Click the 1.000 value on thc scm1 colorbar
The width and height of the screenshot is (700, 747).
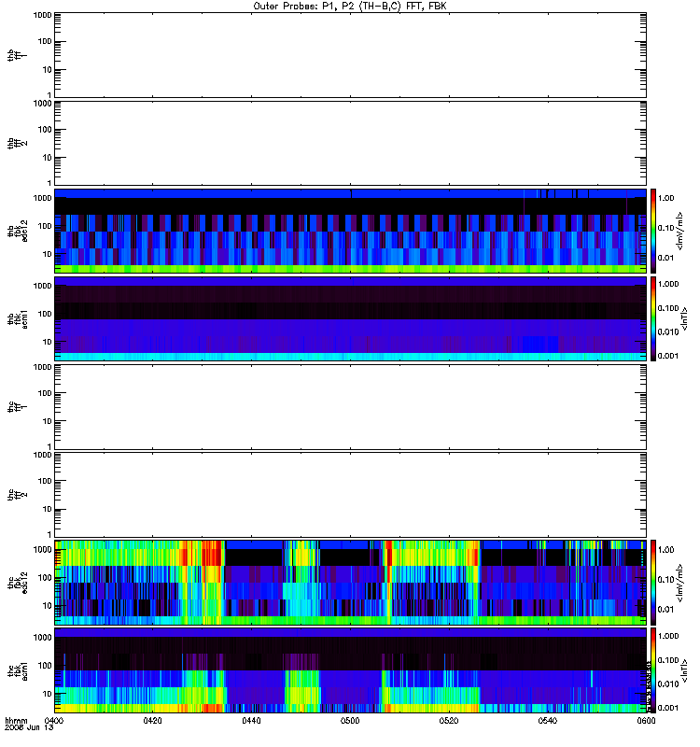[x=668, y=636]
